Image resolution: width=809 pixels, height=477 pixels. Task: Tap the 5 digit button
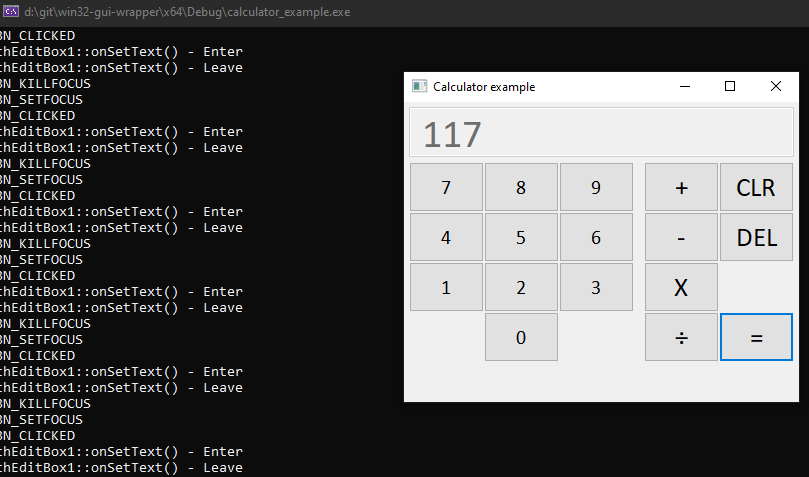click(521, 237)
